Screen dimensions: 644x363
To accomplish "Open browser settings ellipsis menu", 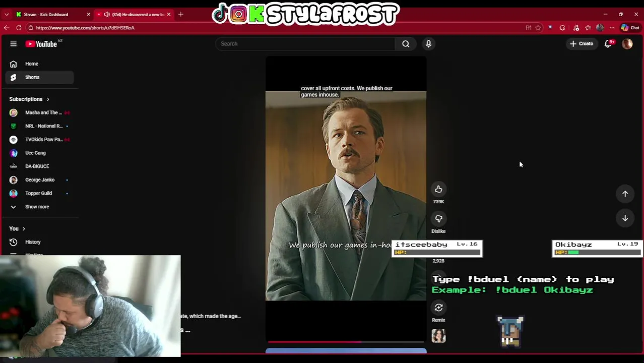I will (x=612, y=28).
